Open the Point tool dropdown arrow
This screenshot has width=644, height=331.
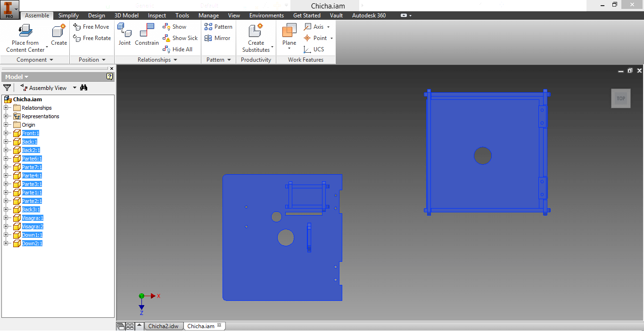[331, 38]
